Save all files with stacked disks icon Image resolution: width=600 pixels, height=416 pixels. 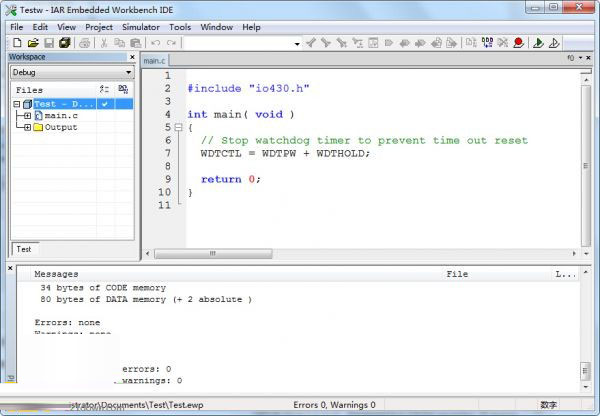pos(65,43)
